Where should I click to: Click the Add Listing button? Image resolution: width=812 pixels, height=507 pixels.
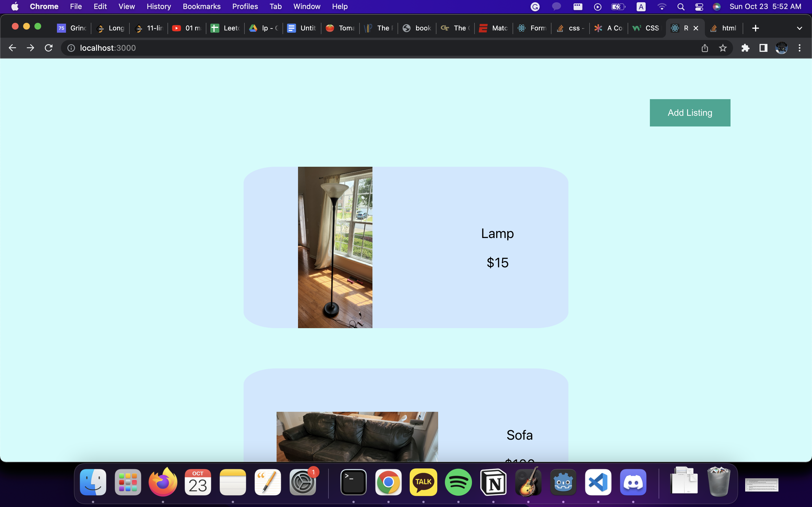(x=690, y=113)
